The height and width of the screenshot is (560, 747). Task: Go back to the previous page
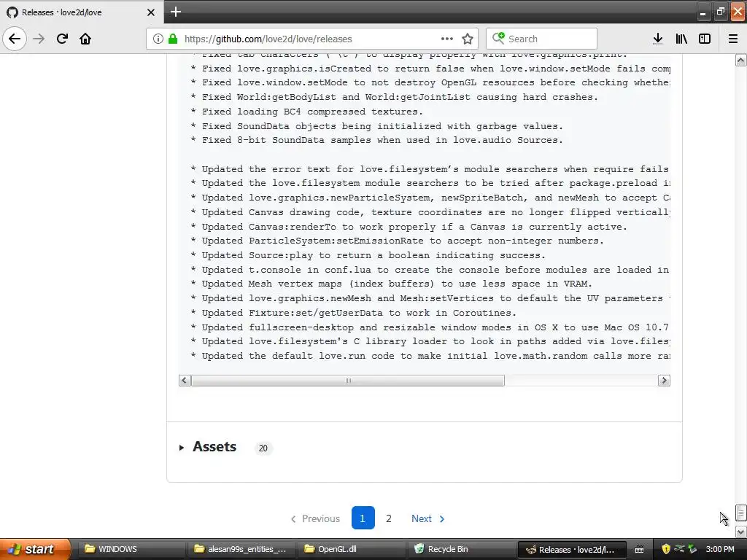[15, 39]
